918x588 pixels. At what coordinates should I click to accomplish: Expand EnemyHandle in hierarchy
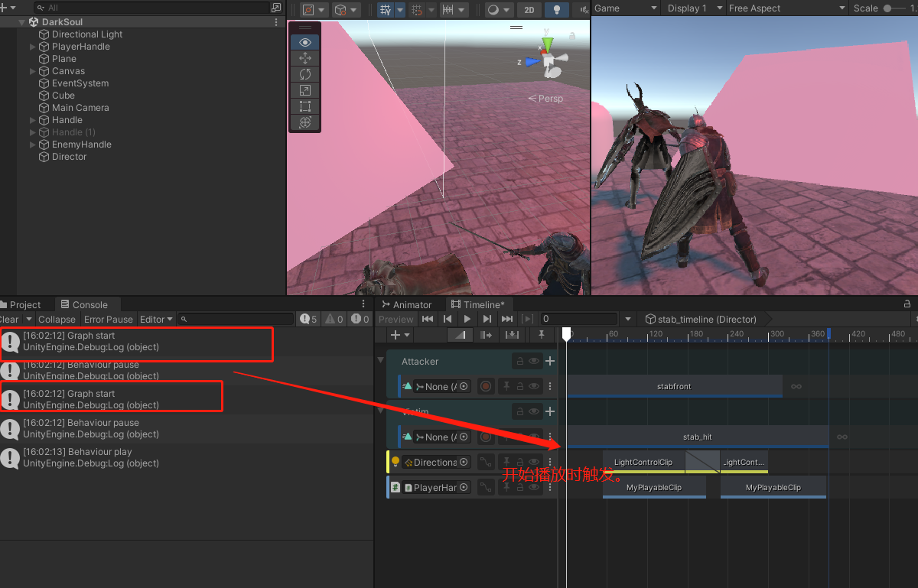pyautogui.click(x=33, y=145)
